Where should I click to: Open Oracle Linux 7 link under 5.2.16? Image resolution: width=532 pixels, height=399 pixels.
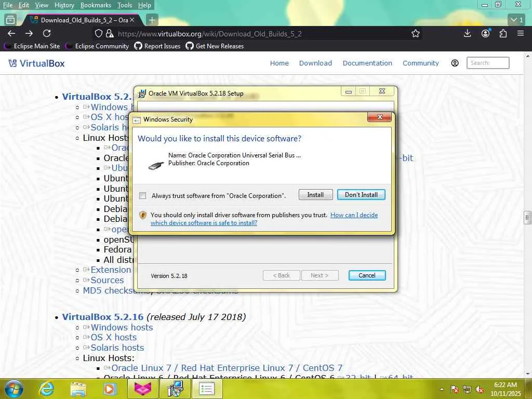pyautogui.click(x=227, y=368)
